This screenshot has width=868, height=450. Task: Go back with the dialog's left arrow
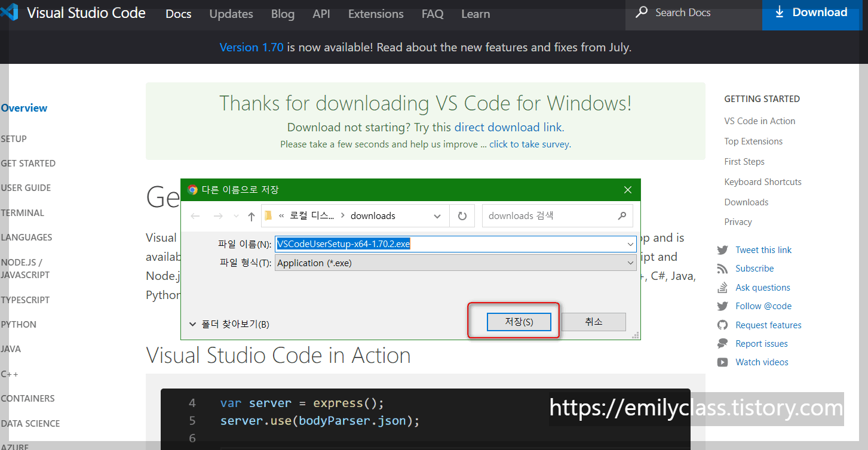[195, 216]
